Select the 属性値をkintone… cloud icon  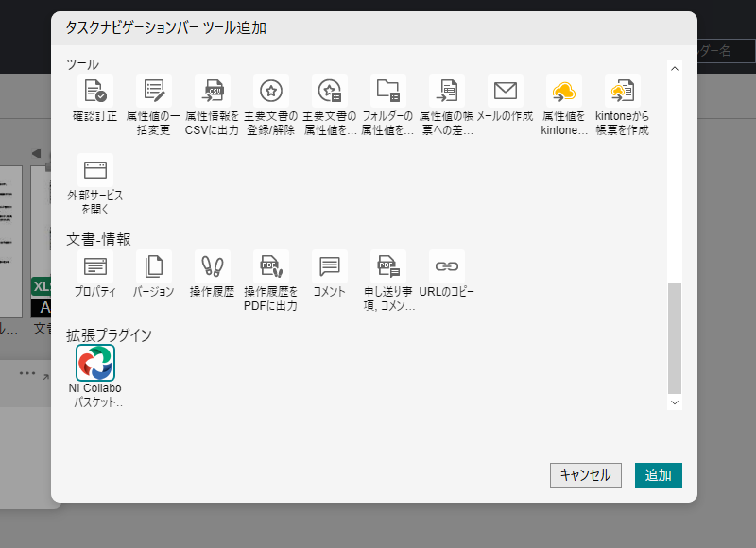(x=564, y=91)
